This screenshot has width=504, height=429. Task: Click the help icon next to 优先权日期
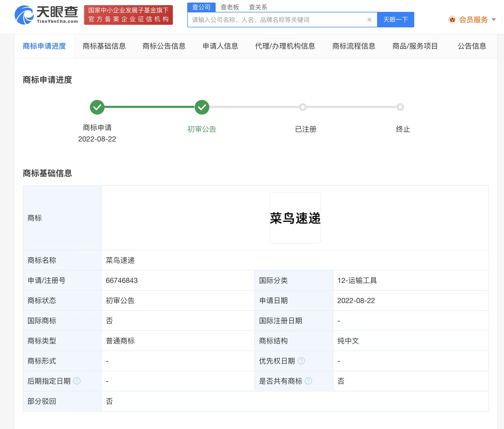tap(301, 361)
